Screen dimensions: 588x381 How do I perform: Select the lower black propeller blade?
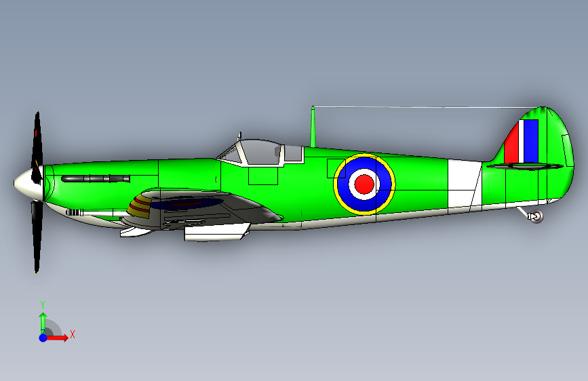click(x=37, y=236)
